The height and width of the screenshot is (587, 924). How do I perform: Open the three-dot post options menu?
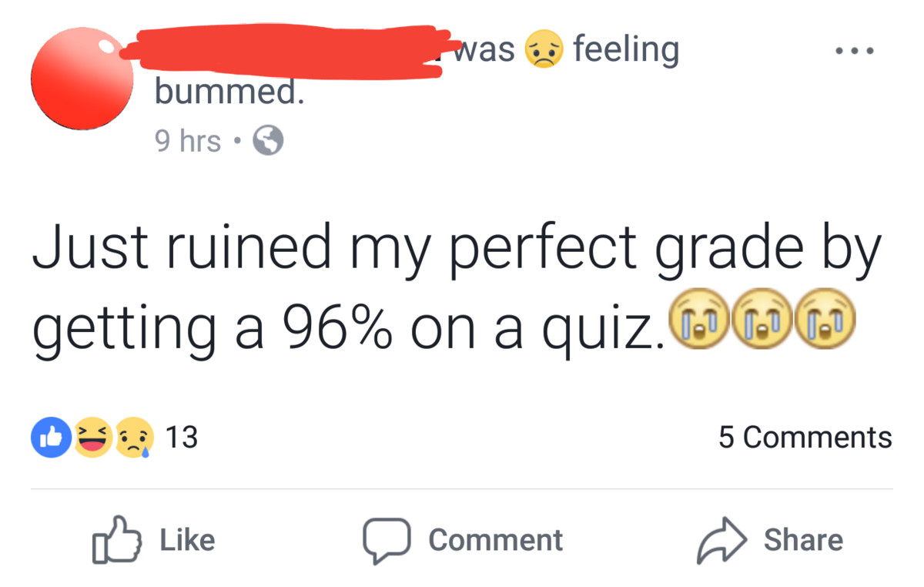[x=854, y=52]
